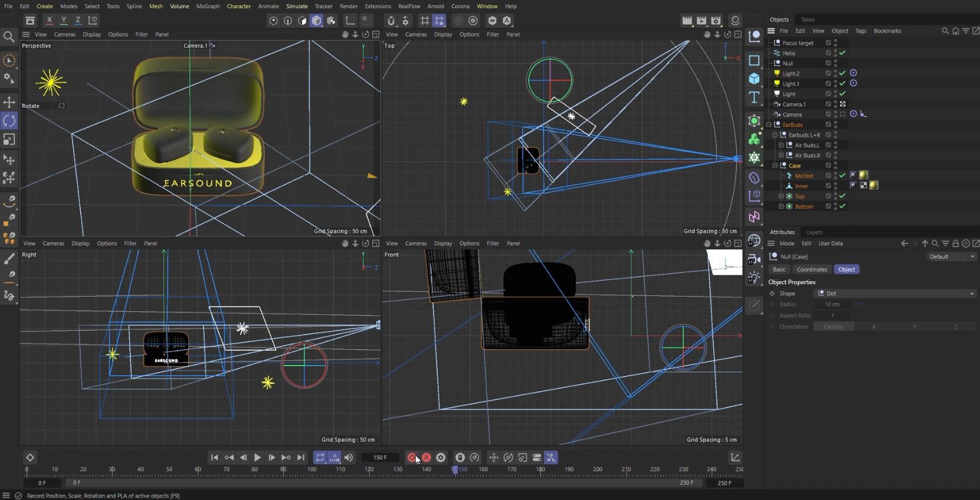Expand the Air Buds.R tree node
This screenshot has height=500, width=980.
pyautogui.click(x=781, y=155)
